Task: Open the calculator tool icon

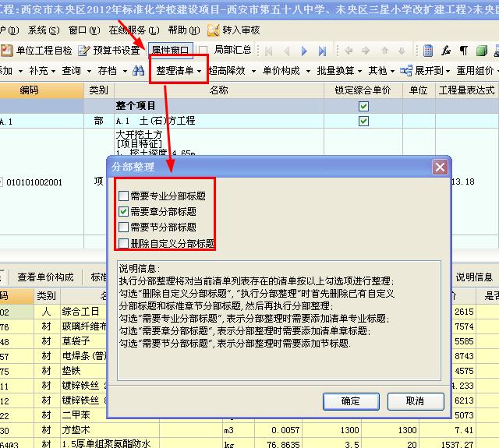Action: pos(428,51)
